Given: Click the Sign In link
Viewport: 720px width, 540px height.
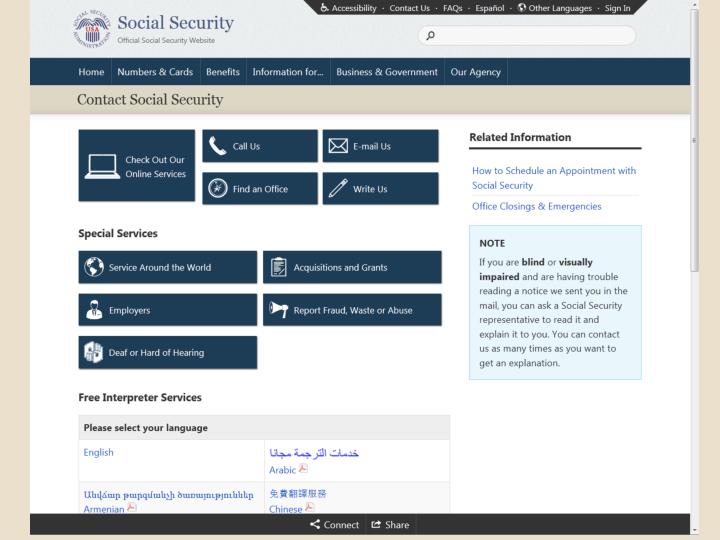Looking at the screenshot, I should point(617,8).
